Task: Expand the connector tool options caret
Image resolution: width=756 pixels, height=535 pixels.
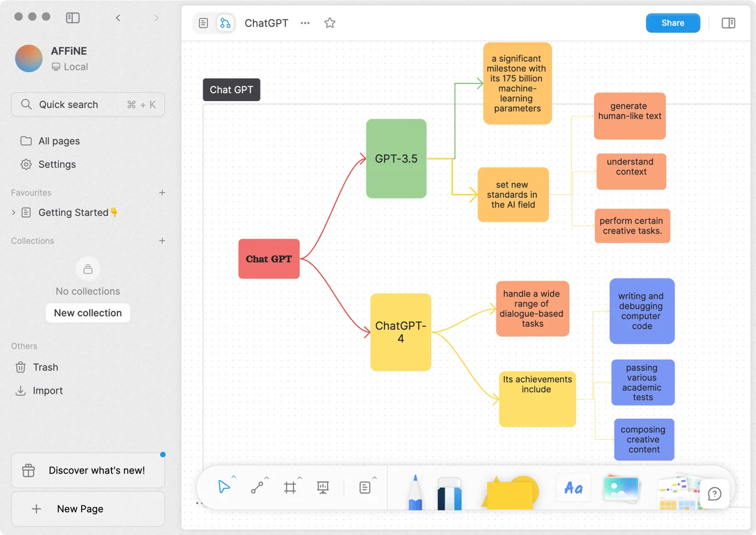Action: pos(267,478)
